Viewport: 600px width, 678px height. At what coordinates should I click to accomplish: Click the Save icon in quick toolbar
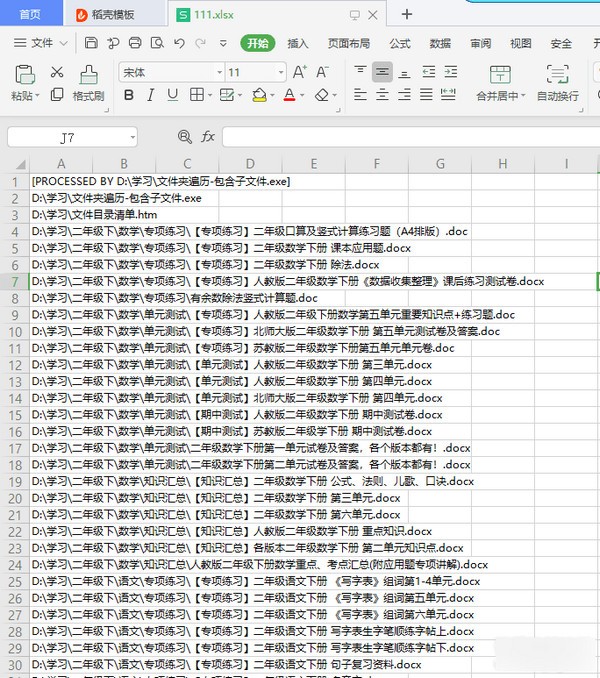pos(91,43)
